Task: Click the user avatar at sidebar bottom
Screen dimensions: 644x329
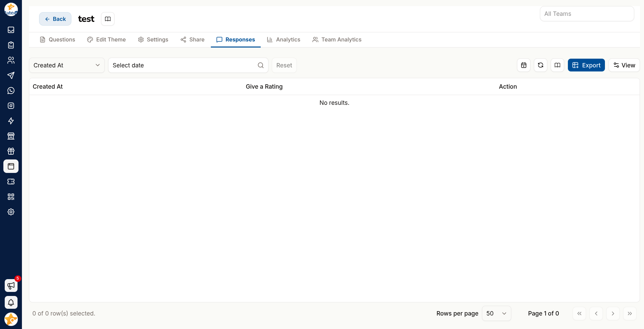Action: point(11,319)
